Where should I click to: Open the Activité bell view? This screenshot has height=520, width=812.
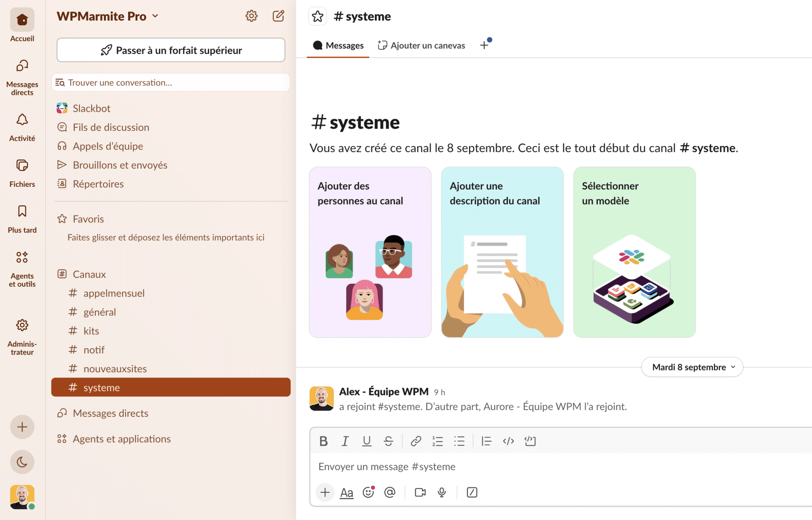[x=22, y=127]
